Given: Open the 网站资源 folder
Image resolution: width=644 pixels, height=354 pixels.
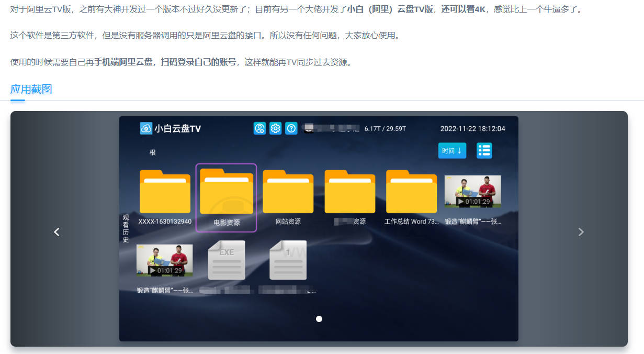Looking at the screenshot, I should pos(288,192).
